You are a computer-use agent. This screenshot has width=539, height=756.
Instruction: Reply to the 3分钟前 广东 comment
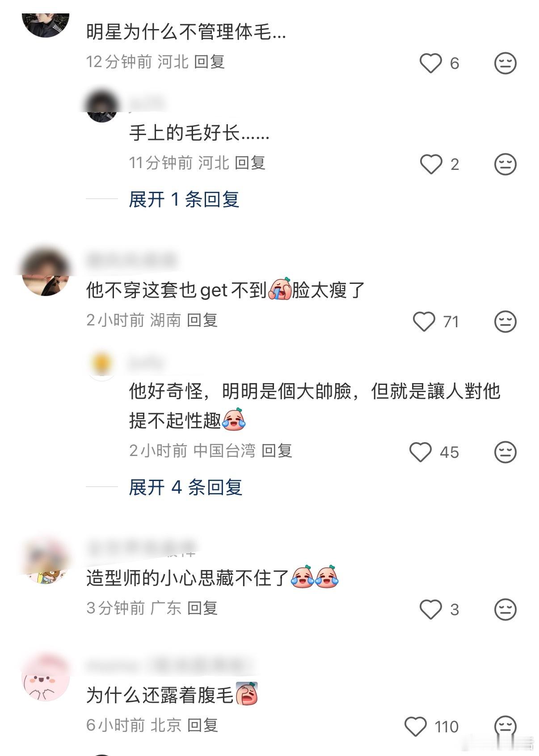coord(202,608)
